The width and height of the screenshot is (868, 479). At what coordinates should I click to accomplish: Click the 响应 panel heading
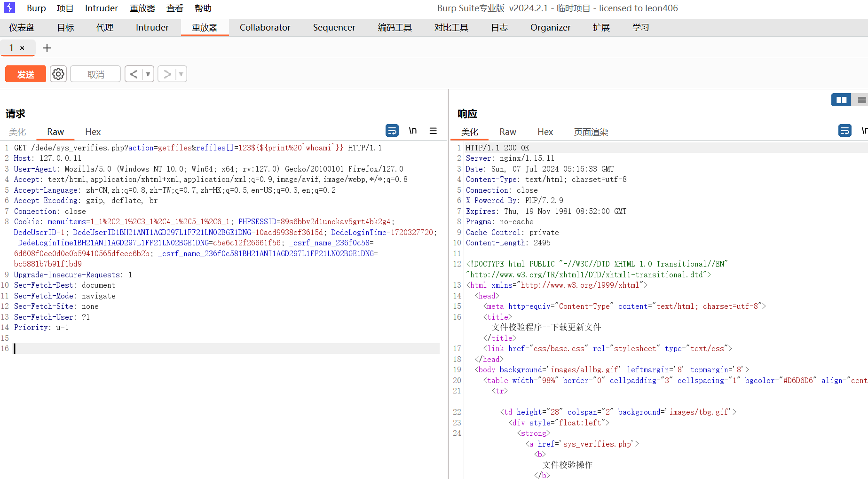pos(467,114)
